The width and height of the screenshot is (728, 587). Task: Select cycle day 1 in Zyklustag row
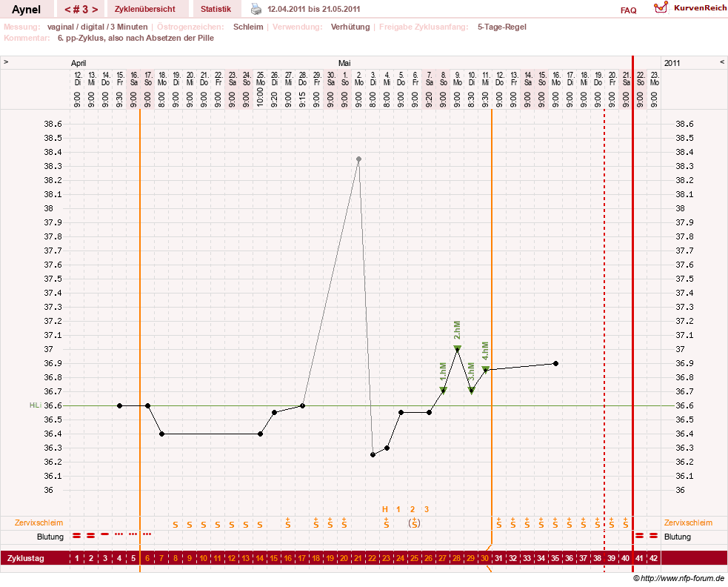[x=77, y=558]
